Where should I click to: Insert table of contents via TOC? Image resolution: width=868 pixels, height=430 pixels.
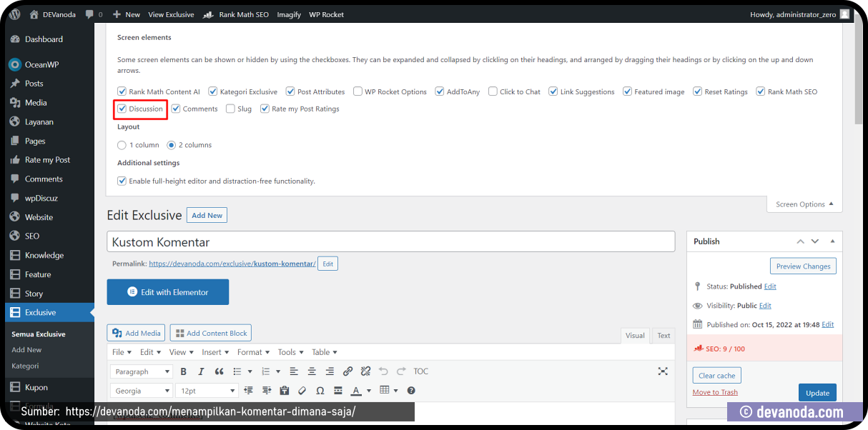[421, 371]
